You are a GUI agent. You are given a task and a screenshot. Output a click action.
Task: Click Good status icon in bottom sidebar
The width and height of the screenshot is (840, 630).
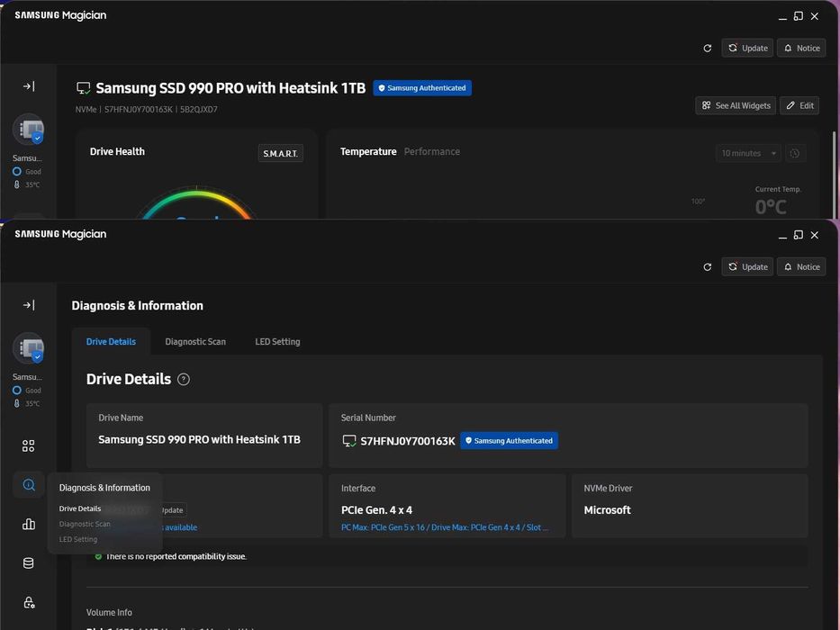16,390
